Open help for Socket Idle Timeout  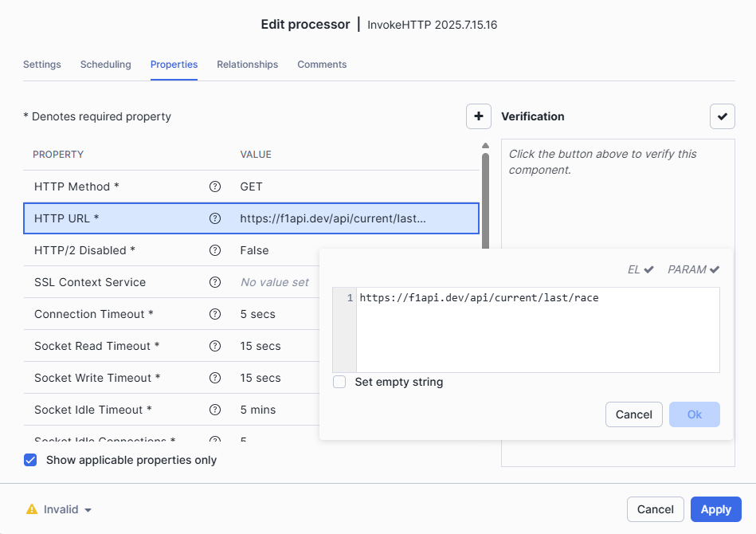[x=214, y=410]
